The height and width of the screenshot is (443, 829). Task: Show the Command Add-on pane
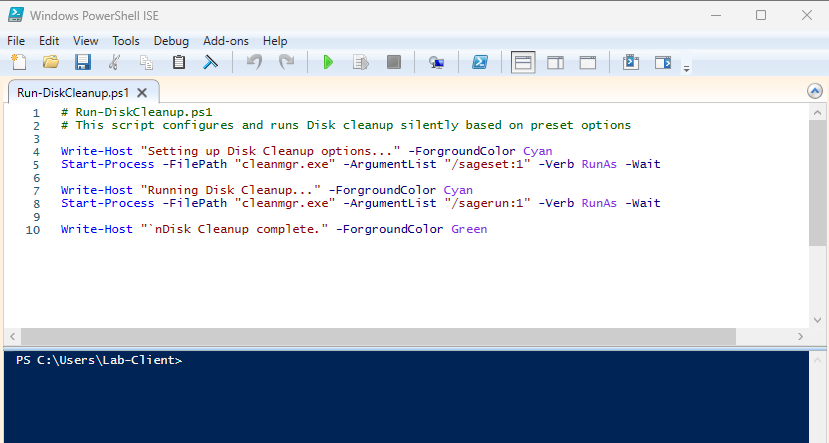(663, 62)
